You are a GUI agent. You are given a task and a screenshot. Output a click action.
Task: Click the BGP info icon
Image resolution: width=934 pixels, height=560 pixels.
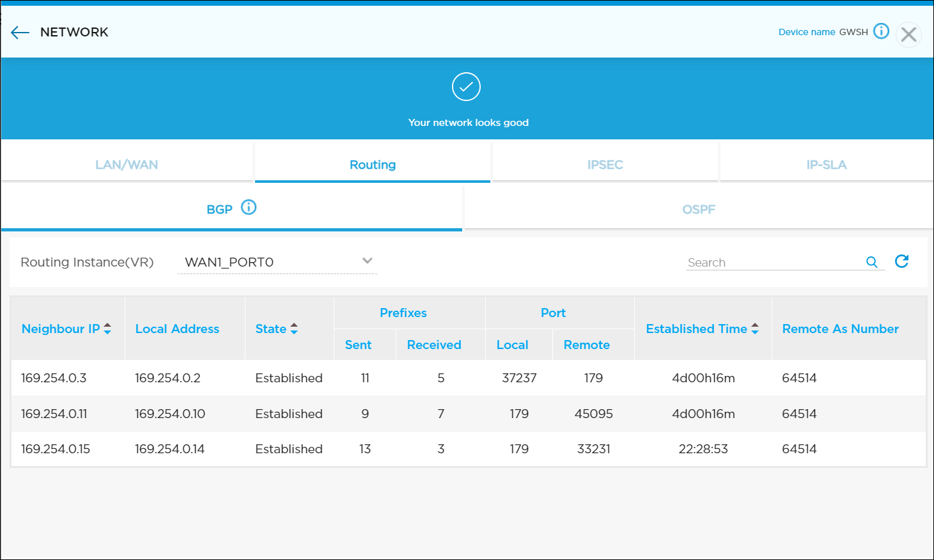coord(249,208)
